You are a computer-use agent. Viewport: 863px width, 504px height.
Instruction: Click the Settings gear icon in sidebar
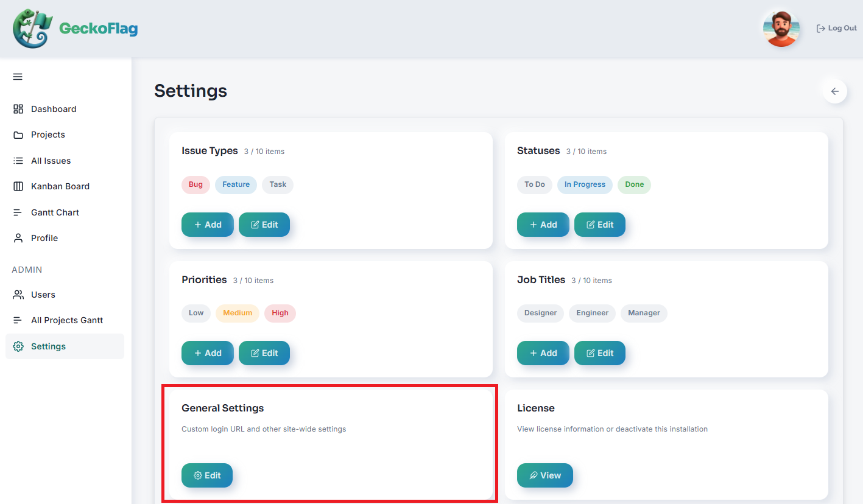tap(18, 346)
